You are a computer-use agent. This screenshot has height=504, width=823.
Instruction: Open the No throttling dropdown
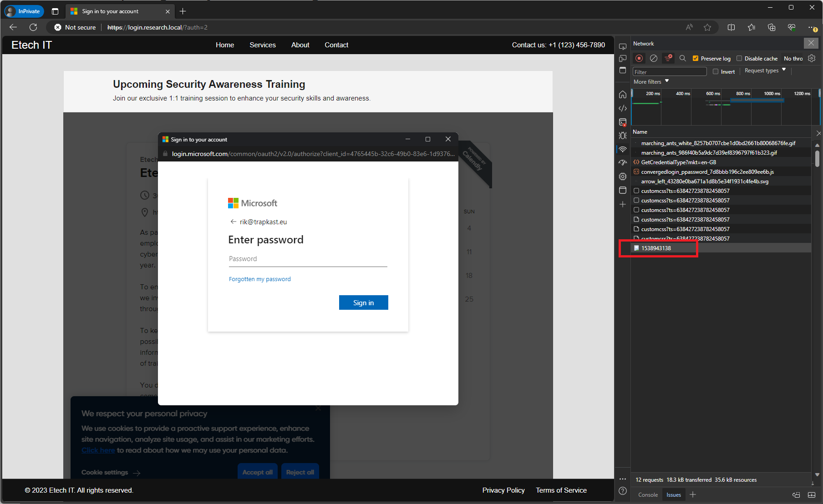[793, 58]
